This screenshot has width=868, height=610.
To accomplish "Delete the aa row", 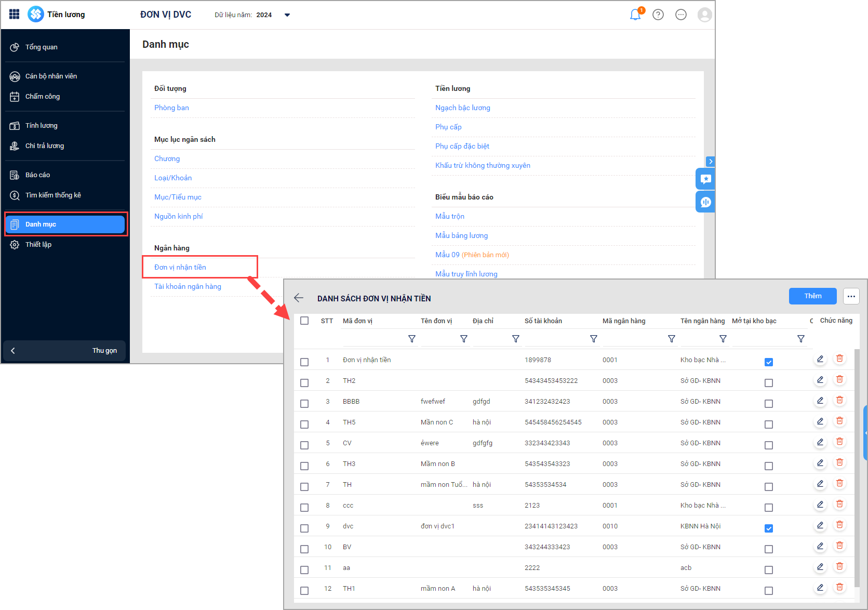I will [x=839, y=566].
